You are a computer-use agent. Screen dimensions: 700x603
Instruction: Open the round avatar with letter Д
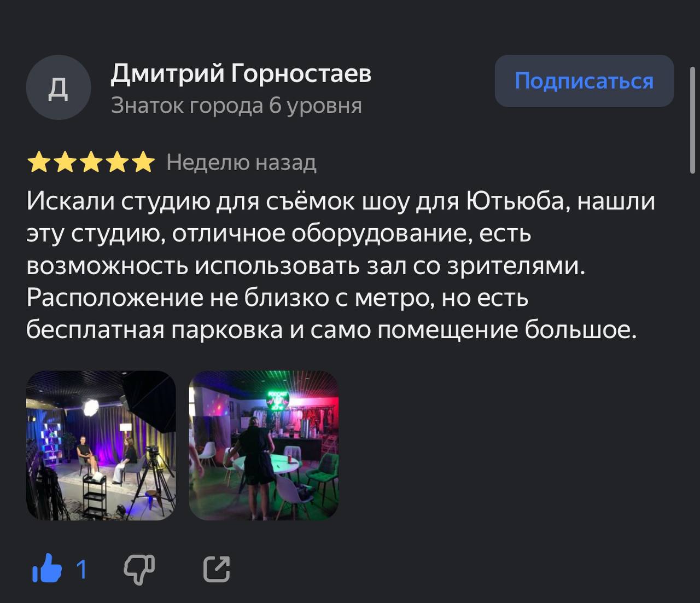[x=59, y=88]
